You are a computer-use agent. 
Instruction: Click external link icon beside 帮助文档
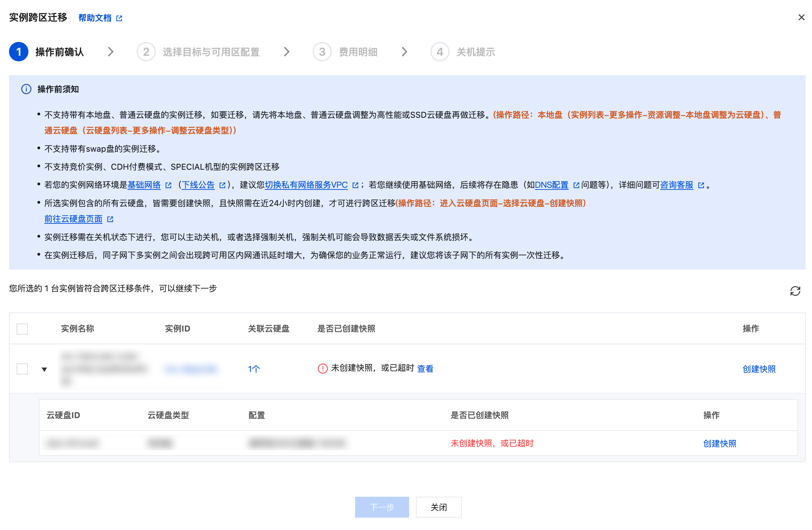point(119,18)
